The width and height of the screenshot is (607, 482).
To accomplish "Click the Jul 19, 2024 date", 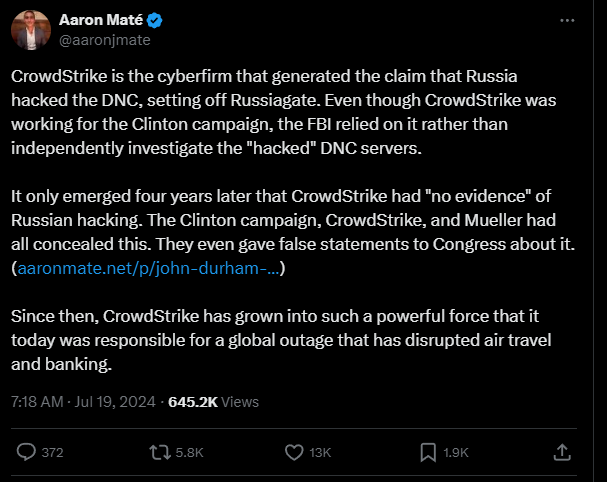I will coord(120,401).
